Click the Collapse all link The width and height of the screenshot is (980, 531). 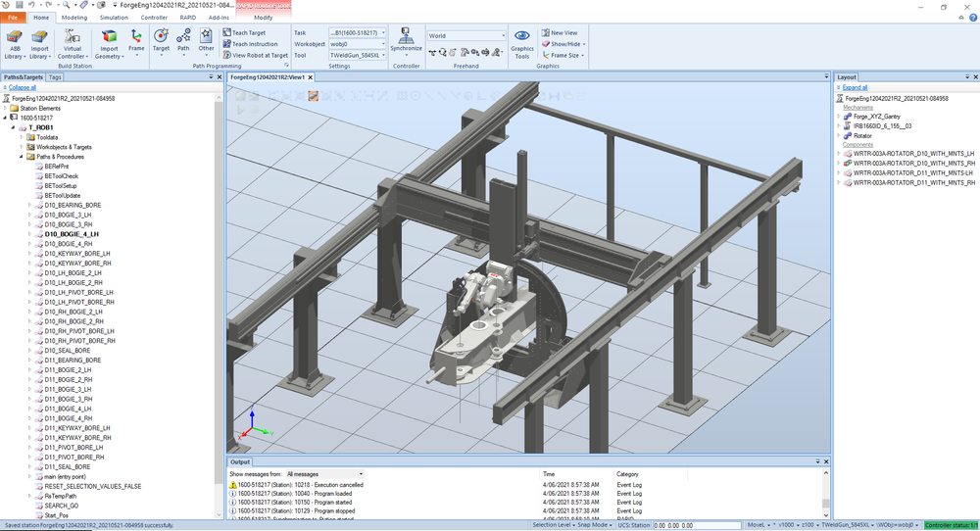[x=23, y=87]
